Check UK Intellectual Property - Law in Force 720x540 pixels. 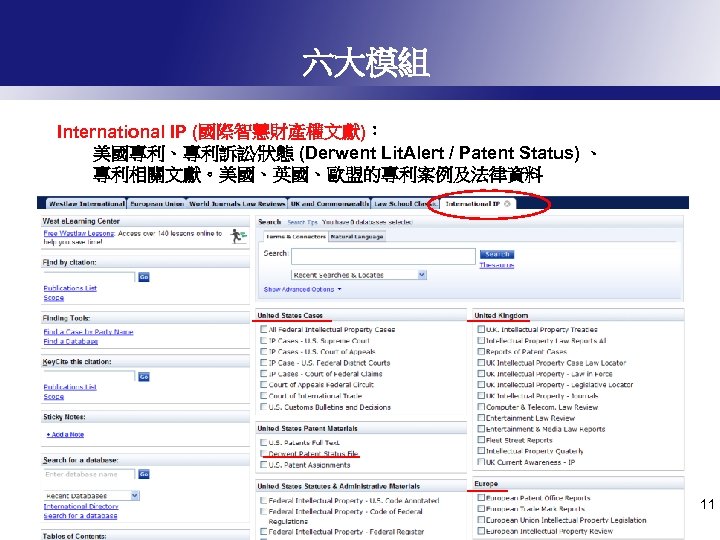click(x=481, y=373)
